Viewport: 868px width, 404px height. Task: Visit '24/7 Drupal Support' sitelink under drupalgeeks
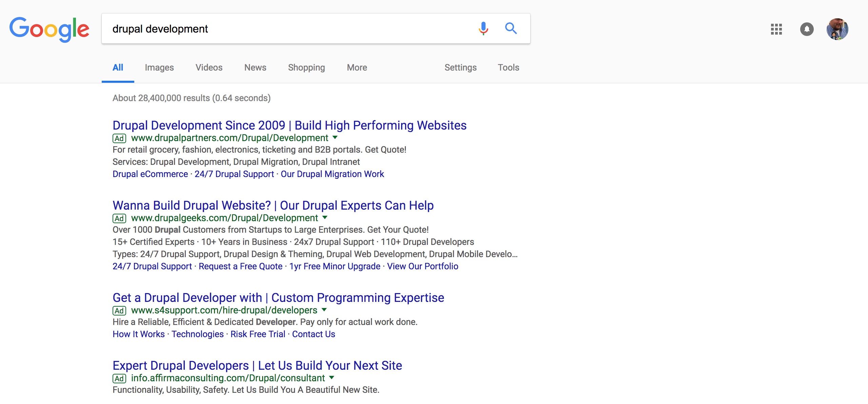(152, 266)
